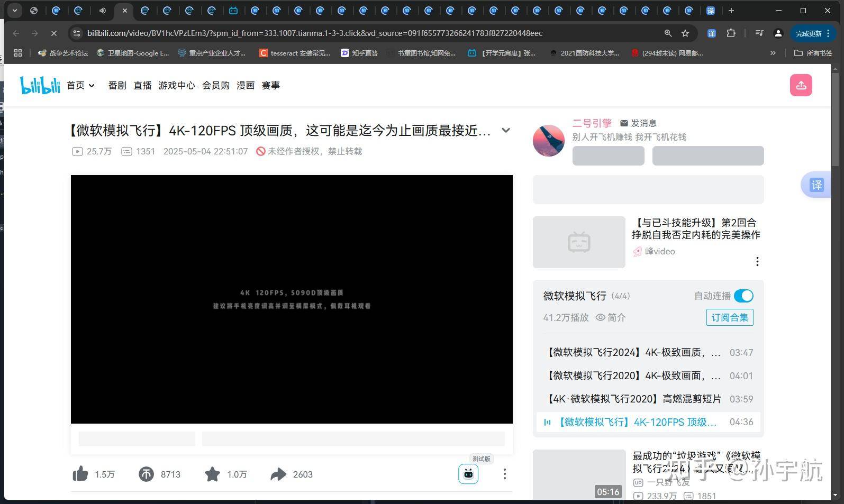Viewport: 844px width, 504px height.
Task: Play 4K·微软模拟飞行2020 高燃混剪短片 episode
Action: point(648,399)
